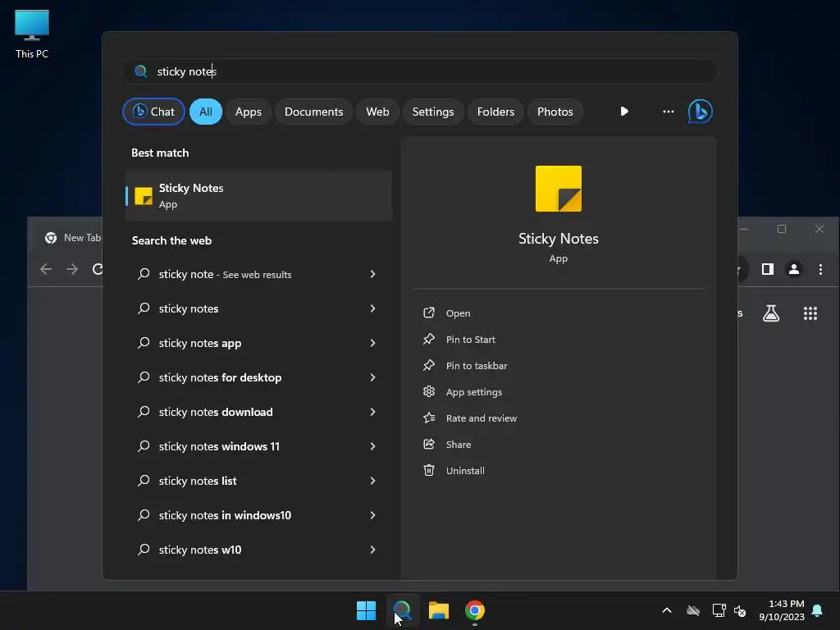Select 'sticky notes list' suggestion
Viewport: 840px width, 630px height.
[x=258, y=481]
